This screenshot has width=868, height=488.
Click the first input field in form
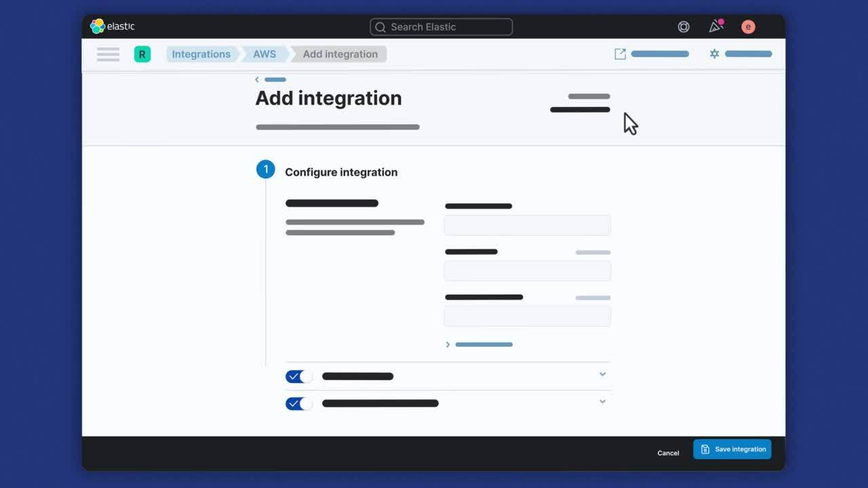point(528,225)
